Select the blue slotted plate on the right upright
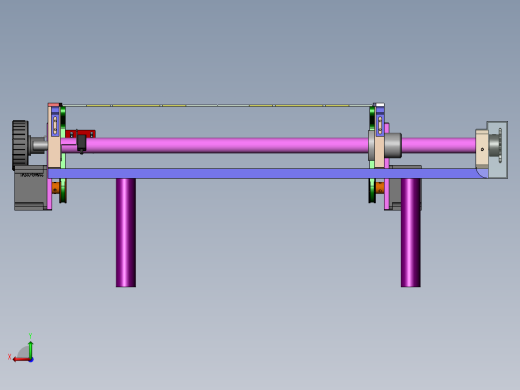 380,122
